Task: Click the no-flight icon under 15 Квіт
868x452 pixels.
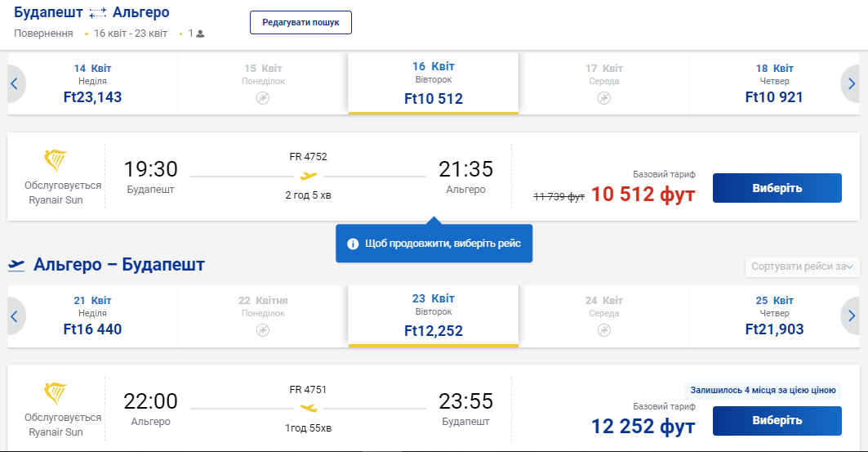Action: click(x=262, y=98)
